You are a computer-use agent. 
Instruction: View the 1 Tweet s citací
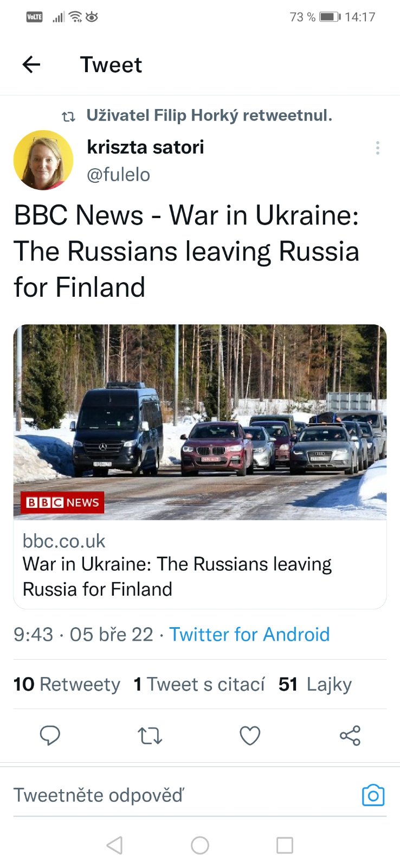click(199, 684)
